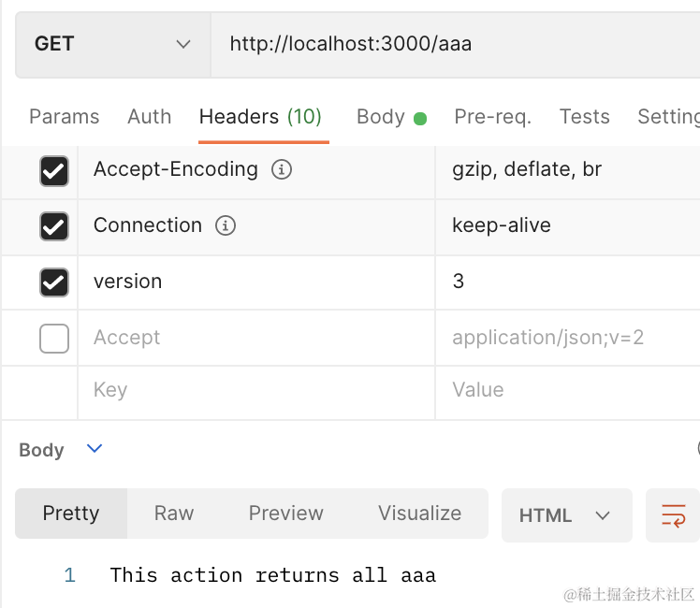Open the Auth tab
700x608 pixels.
(149, 117)
